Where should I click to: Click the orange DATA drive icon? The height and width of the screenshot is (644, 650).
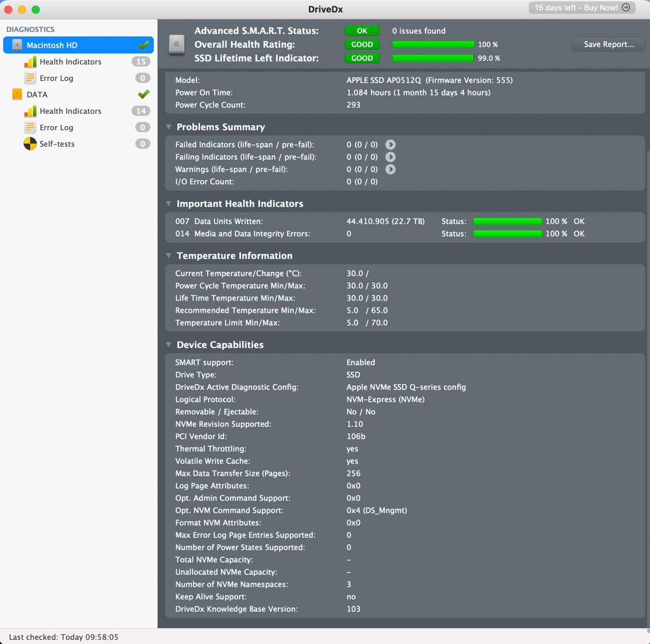point(17,94)
